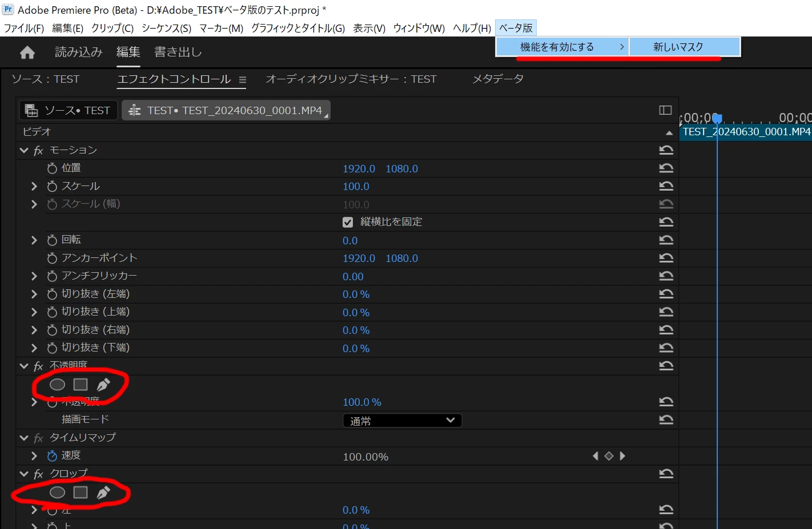
Task: Open エフェクトコントロール panel menu icon
Action: [242, 80]
